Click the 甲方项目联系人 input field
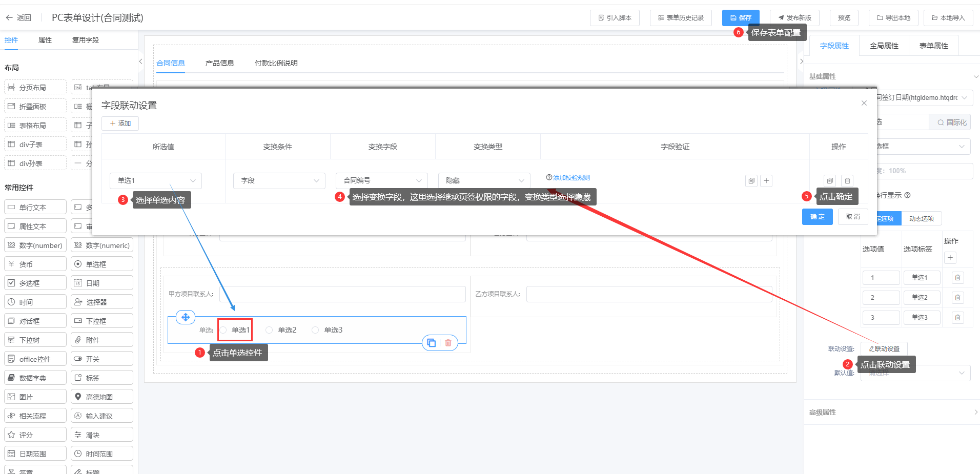This screenshot has width=980, height=474. click(x=342, y=294)
